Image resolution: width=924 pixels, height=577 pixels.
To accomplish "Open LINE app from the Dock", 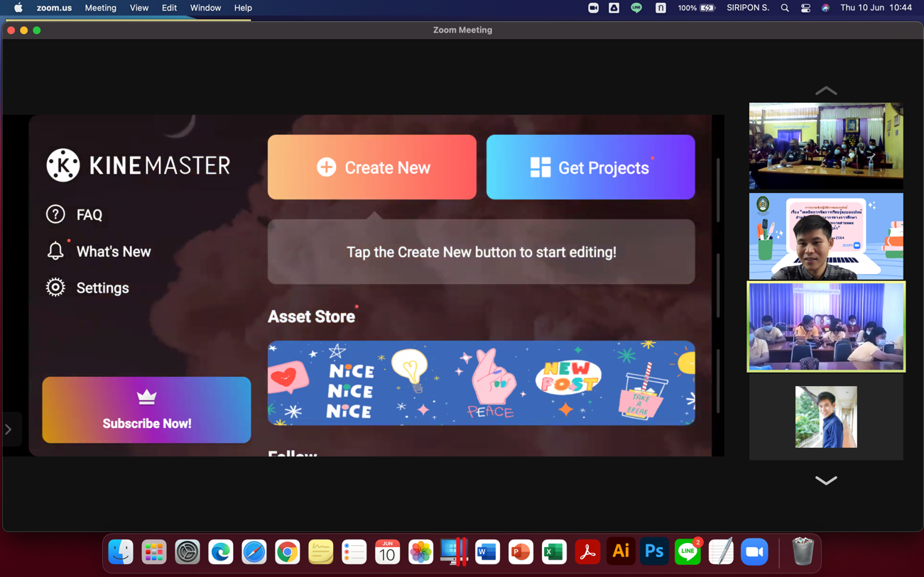I will coord(687,552).
